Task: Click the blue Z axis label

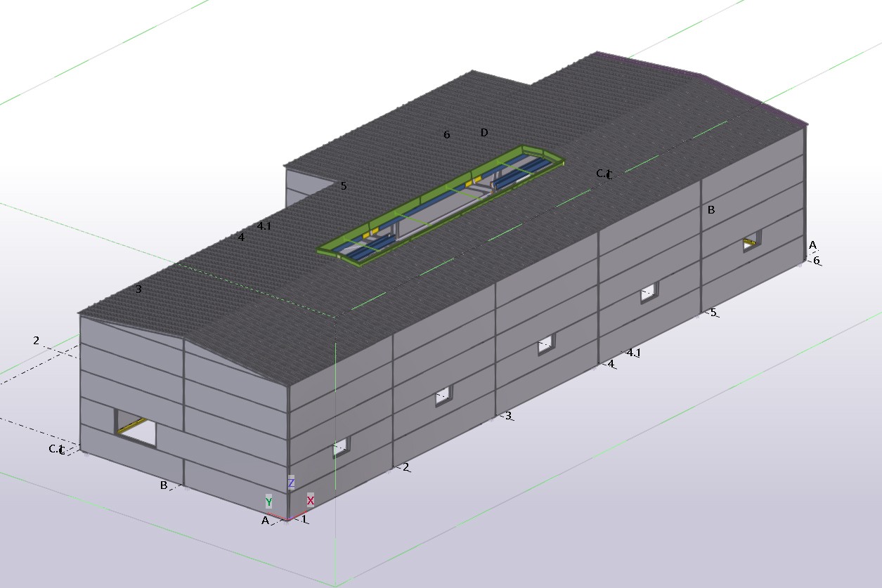Action: pyautogui.click(x=291, y=483)
